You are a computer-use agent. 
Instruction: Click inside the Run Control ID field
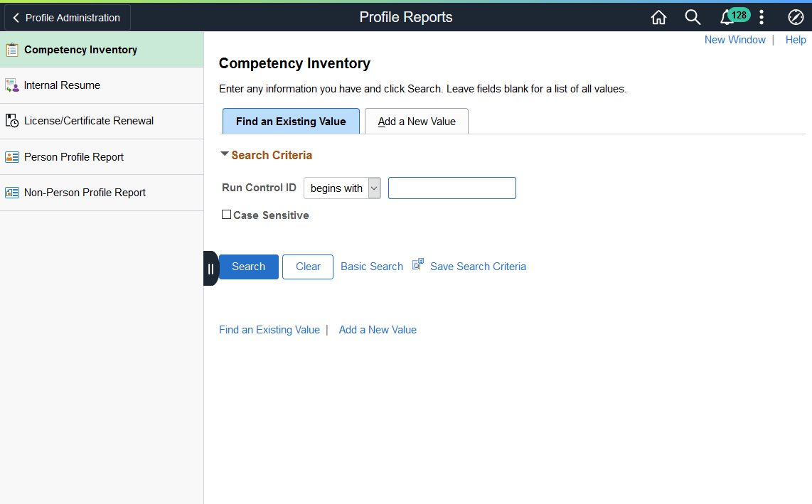tap(452, 188)
